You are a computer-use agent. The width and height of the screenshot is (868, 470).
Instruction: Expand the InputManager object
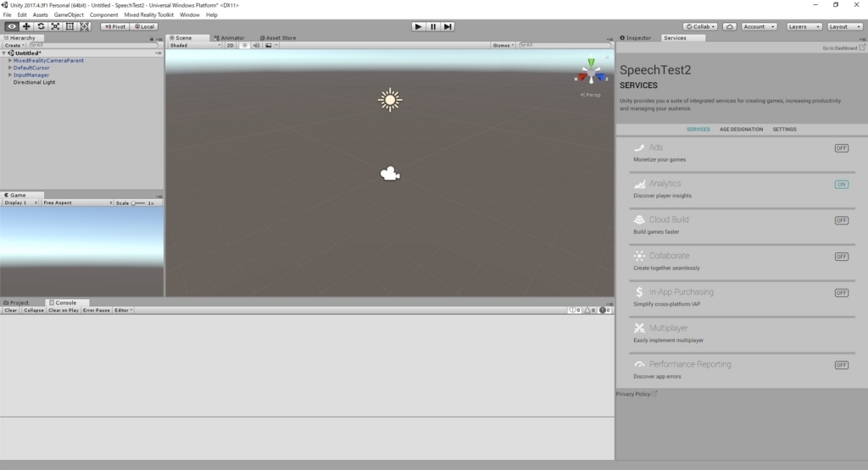click(x=10, y=75)
